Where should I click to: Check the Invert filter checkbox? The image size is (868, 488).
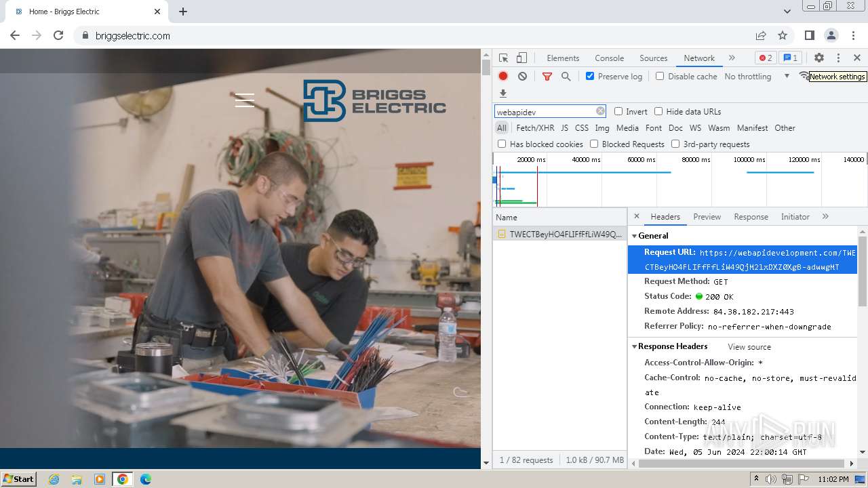tap(618, 111)
